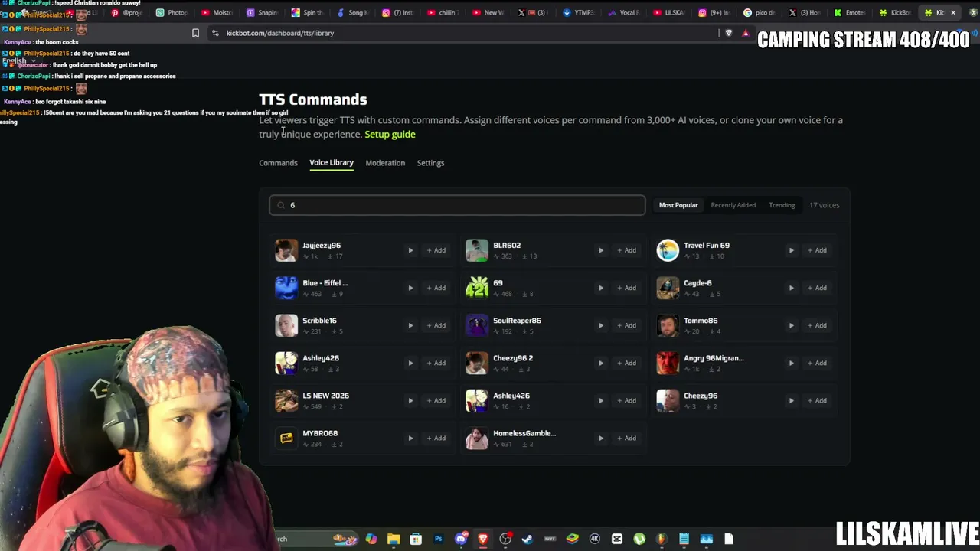Open CapCut from the taskbar

617,539
